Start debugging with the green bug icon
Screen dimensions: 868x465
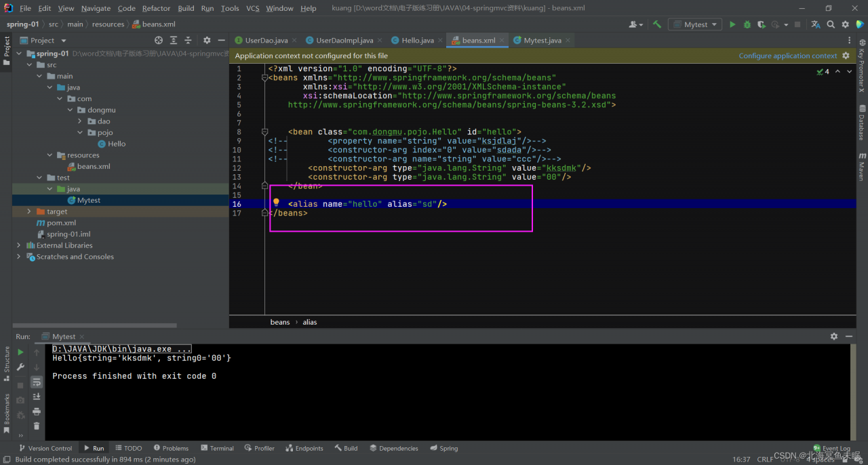pyautogui.click(x=747, y=24)
